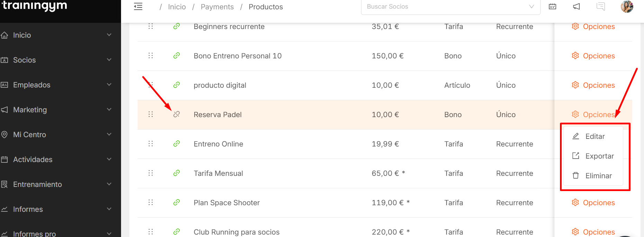Click the drag handle for Bono Entreno Personal 10
Screen dimensions: 644x237
click(150, 56)
